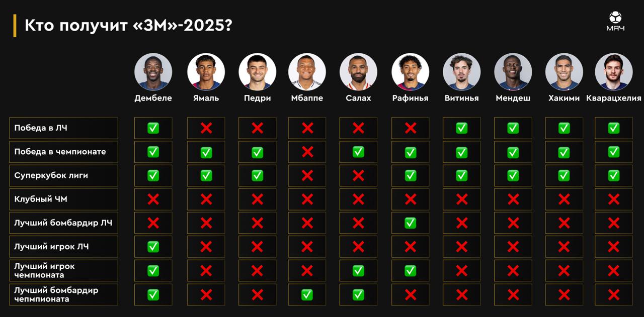This screenshot has width=644, height=317.
Task: Open Ямаль's avatar photo
Action: coord(206,72)
